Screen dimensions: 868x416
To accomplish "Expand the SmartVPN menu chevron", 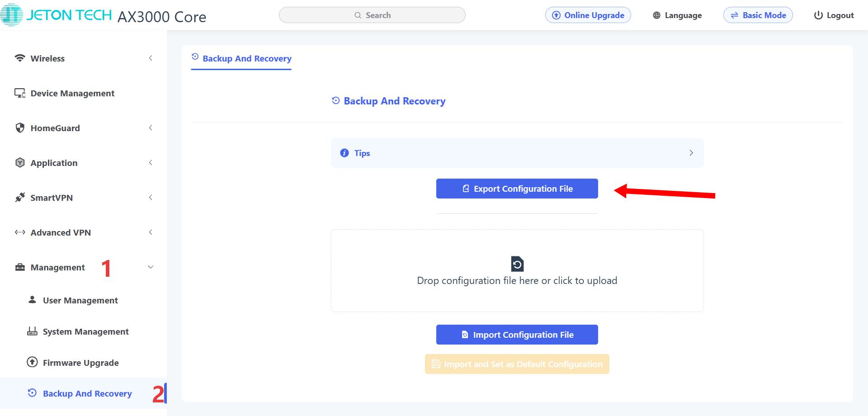I will point(151,197).
